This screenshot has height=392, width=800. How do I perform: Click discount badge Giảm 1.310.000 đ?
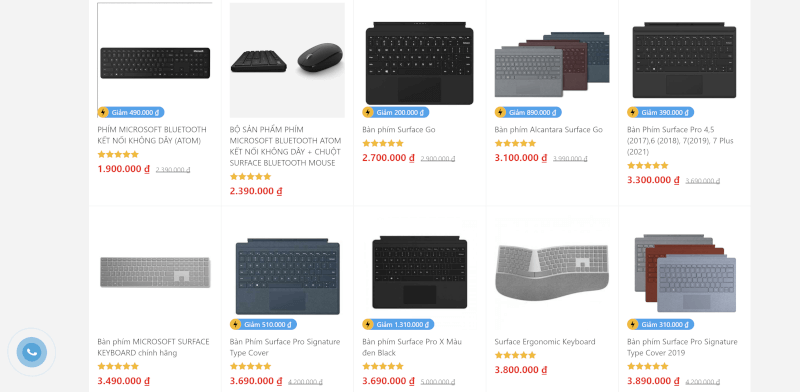tap(398, 325)
